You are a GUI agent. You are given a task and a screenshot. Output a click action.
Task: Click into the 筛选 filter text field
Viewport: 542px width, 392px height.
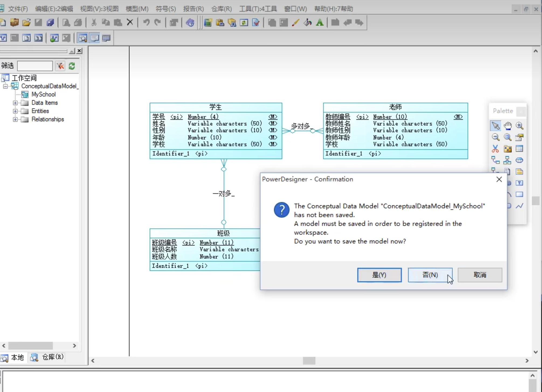pyautogui.click(x=35, y=66)
